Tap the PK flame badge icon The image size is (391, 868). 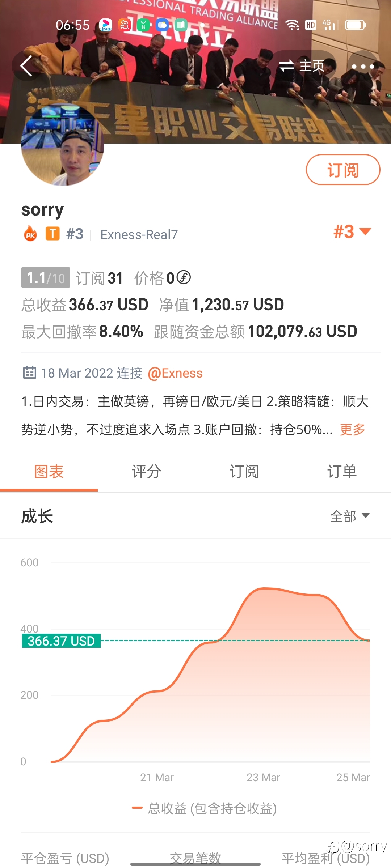coord(30,234)
